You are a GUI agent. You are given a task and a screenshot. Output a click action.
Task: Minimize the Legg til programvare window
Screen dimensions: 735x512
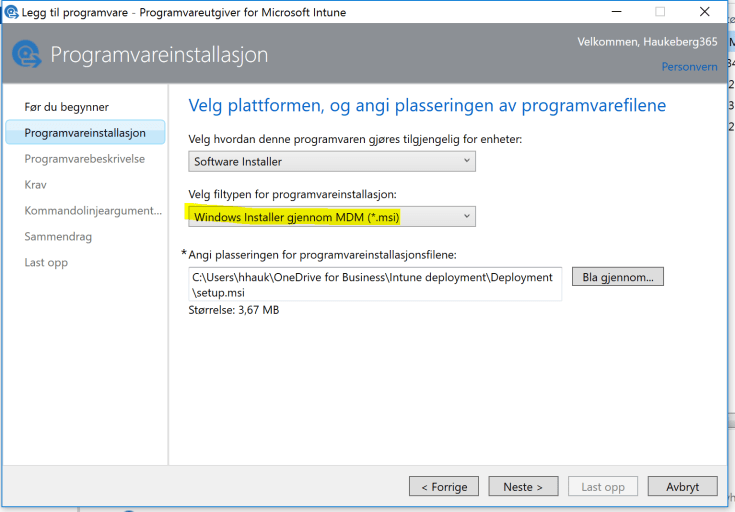(617, 12)
